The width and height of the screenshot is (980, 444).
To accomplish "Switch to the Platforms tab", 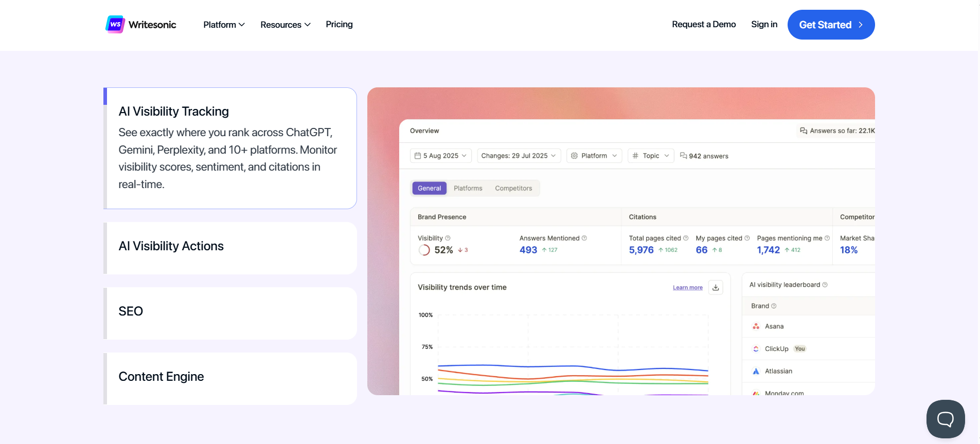I will click(468, 188).
